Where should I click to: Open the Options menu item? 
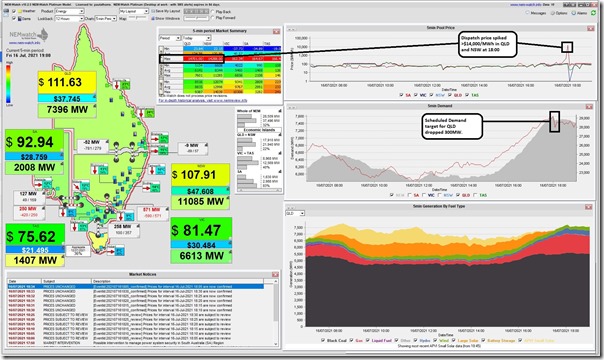click(559, 13)
